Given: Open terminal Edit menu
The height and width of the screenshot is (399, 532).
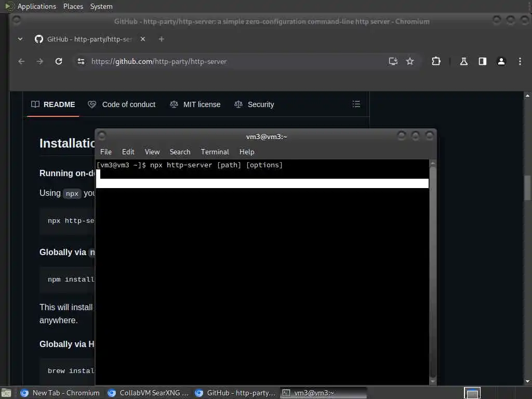Looking at the screenshot, I should point(128,152).
